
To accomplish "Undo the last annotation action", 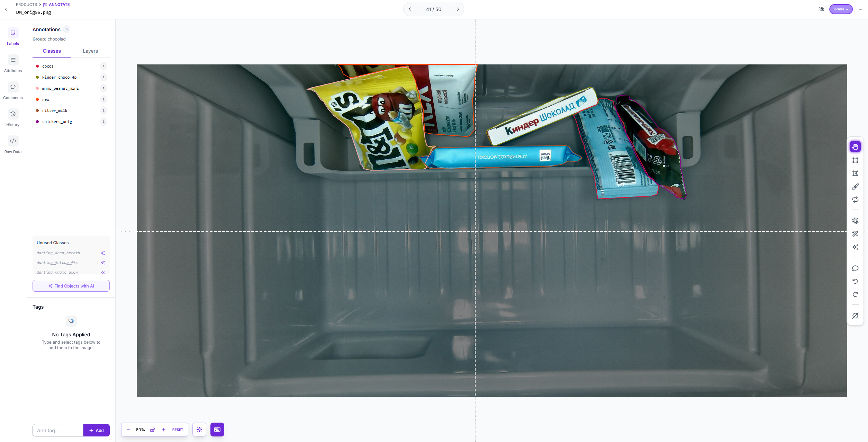I will tap(855, 281).
